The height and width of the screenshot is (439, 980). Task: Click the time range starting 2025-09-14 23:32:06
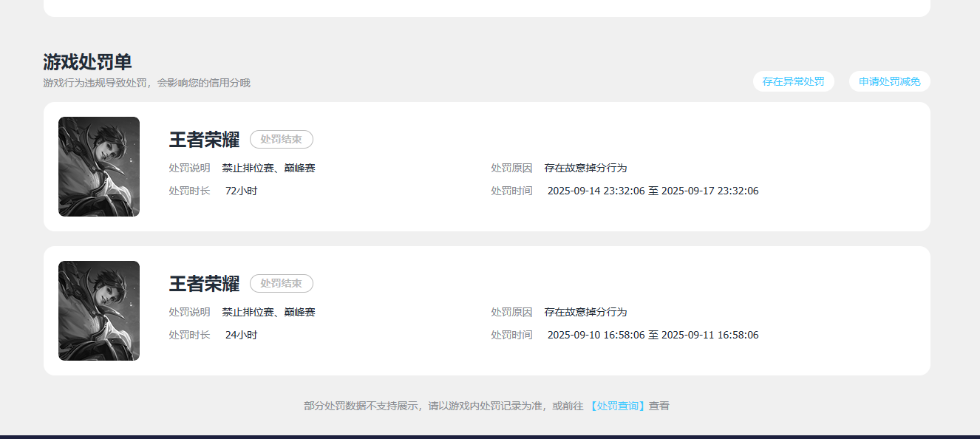click(x=653, y=191)
